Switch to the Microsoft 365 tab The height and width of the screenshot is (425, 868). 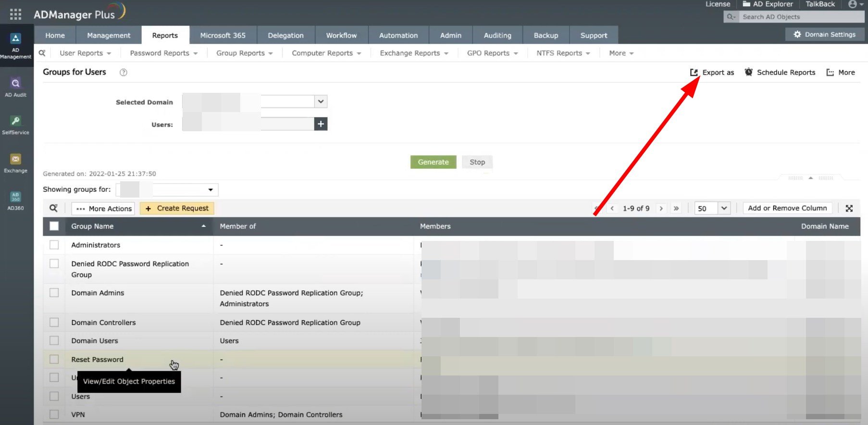point(223,35)
